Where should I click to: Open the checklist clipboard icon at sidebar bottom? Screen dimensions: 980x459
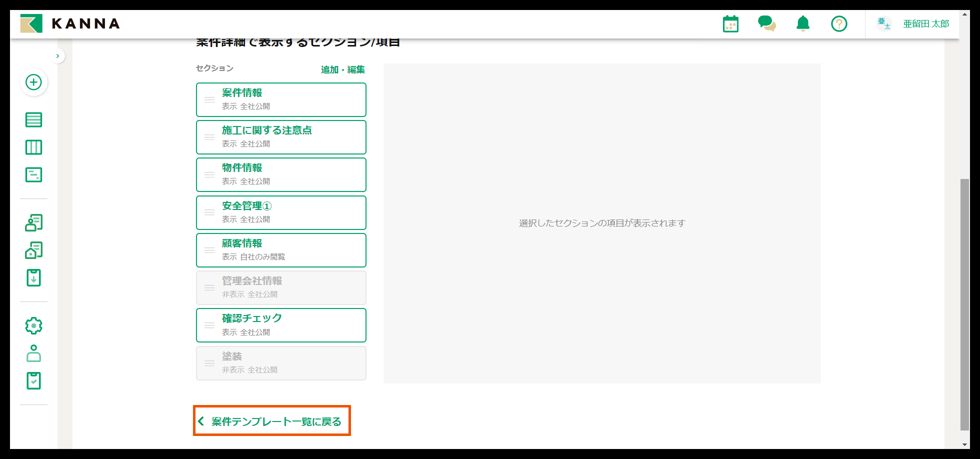(x=33, y=380)
